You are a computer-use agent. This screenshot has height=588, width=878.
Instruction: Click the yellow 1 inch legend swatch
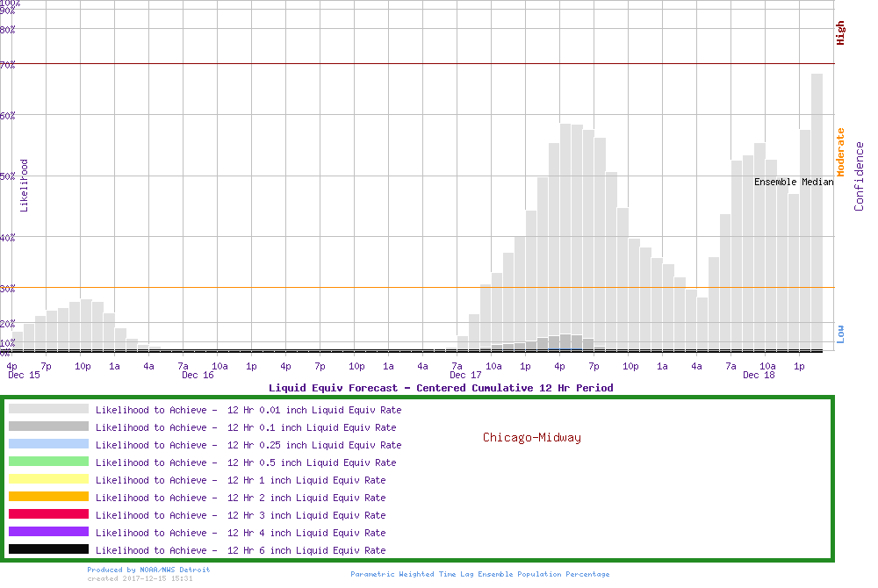[x=48, y=479]
